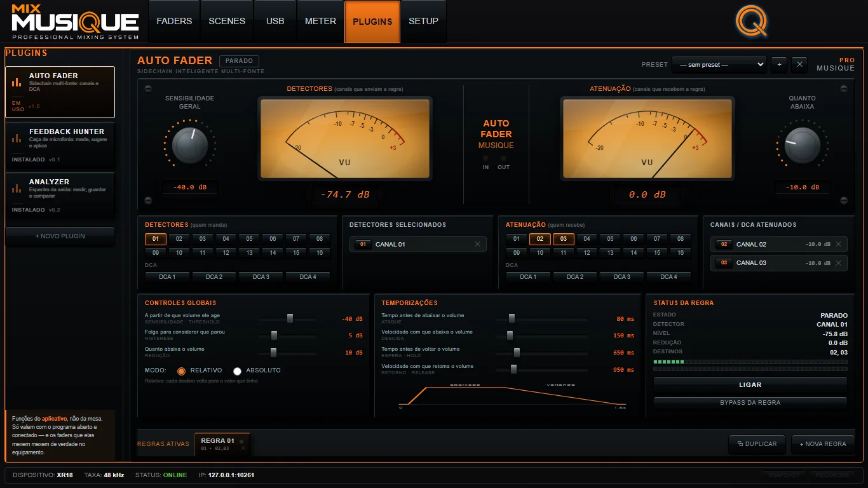Select the Auto Fader plugin bars icon
The height and width of the screenshot is (488, 868).
17,82
